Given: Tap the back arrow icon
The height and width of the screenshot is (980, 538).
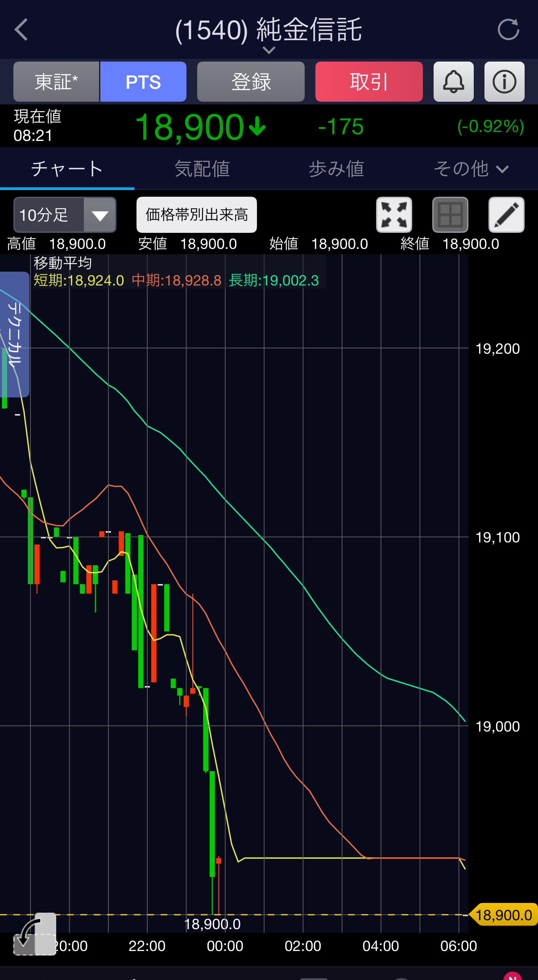Looking at the screenshot, I should click(x=21, y=30).
